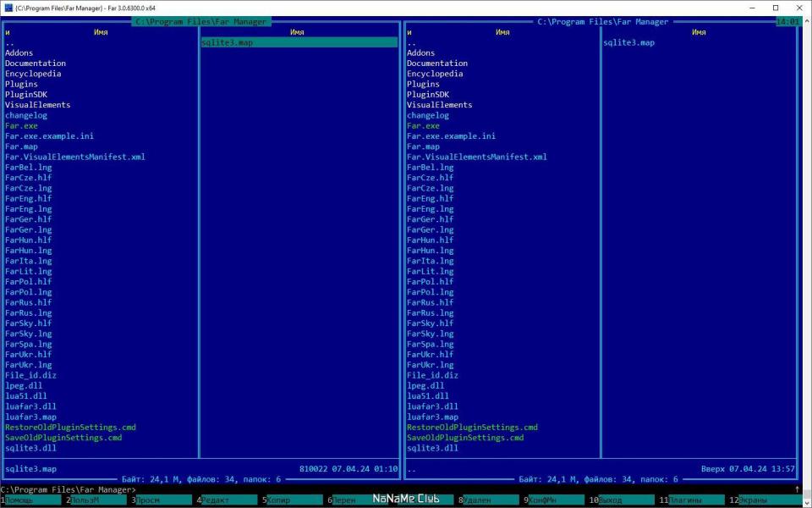Select FarPol.hlf in the right panel
The image size is (812, 508).
pyautogui.click(x=431, y=281)
